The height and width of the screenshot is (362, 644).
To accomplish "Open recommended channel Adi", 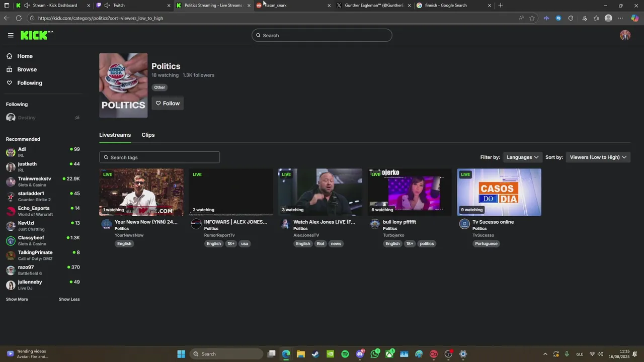I will click(43, 152).
